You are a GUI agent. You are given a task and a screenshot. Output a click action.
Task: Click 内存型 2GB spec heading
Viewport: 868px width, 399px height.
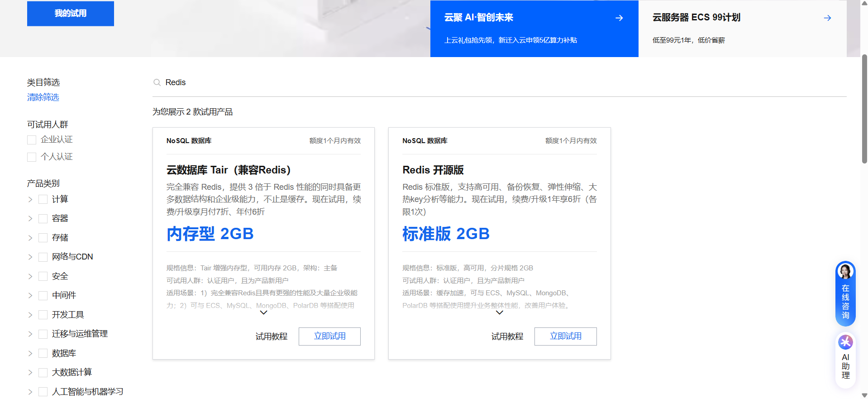210,234
